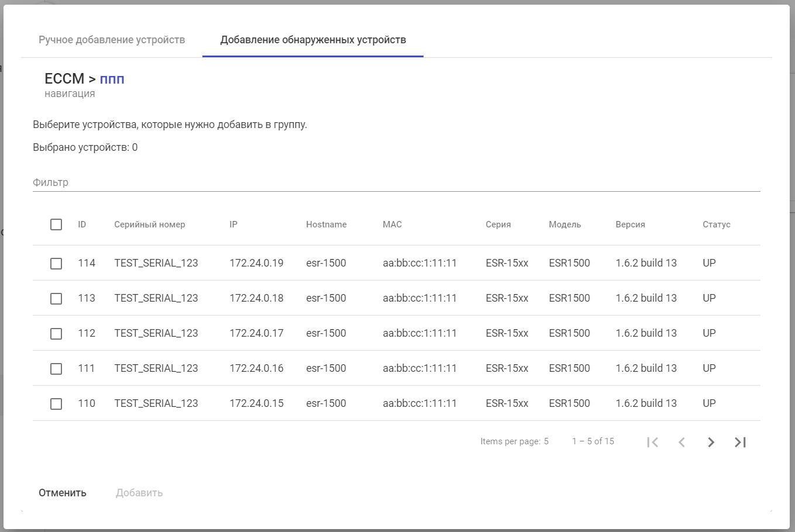Image resolution: width=795 pixels, height=532 pixels.
Task: Focus the Фильтр input field
Action: (396, 182)
